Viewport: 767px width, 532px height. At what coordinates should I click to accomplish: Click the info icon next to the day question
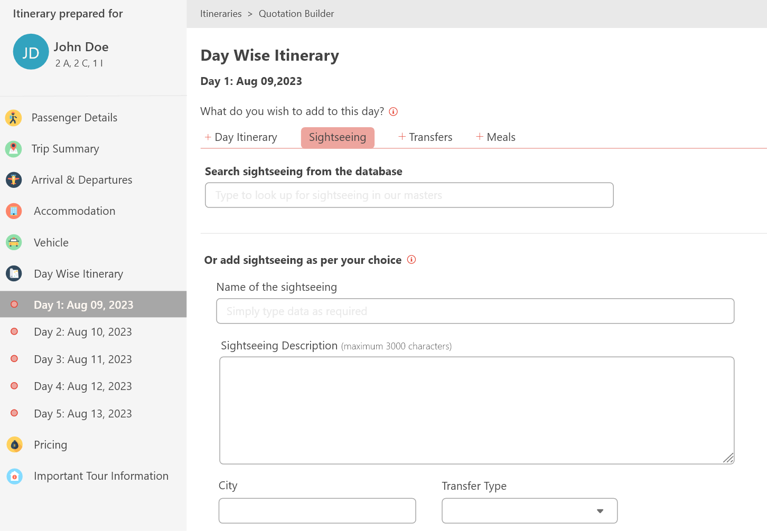click(393, 111)
